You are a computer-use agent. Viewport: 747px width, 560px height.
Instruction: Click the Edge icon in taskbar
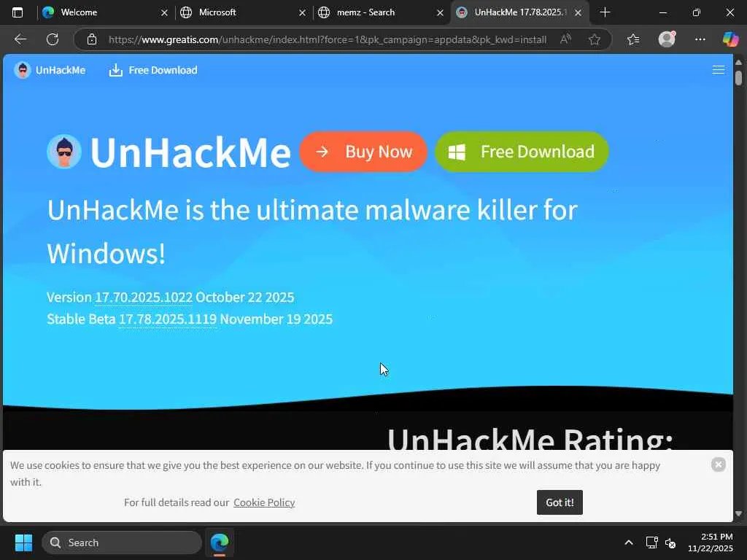coord(220,542)
